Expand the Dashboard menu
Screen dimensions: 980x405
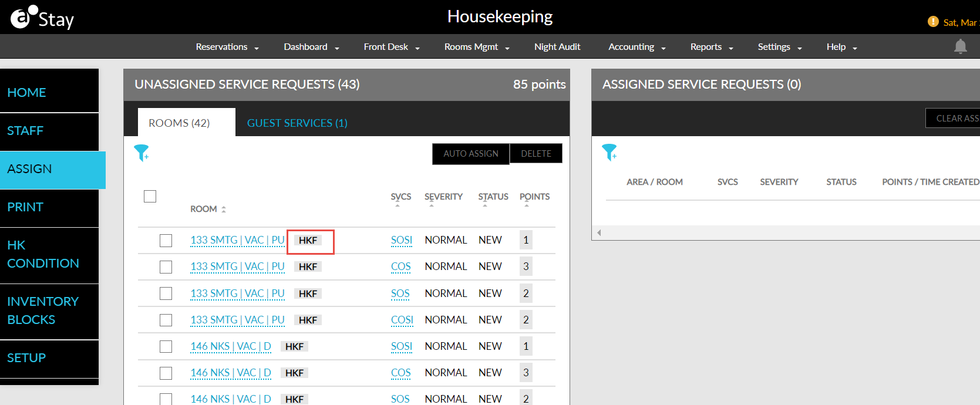pos(311,47)
